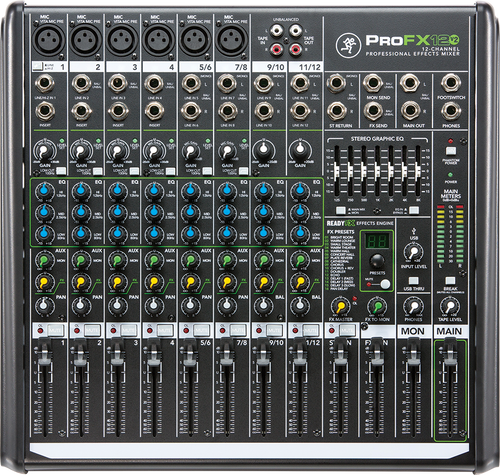Toggle the graphic EQ Main Mix/Mon switch
Image resolution: width=500 pixels, height=475 pixels.
pyautogui.click(x=341, y=210)
